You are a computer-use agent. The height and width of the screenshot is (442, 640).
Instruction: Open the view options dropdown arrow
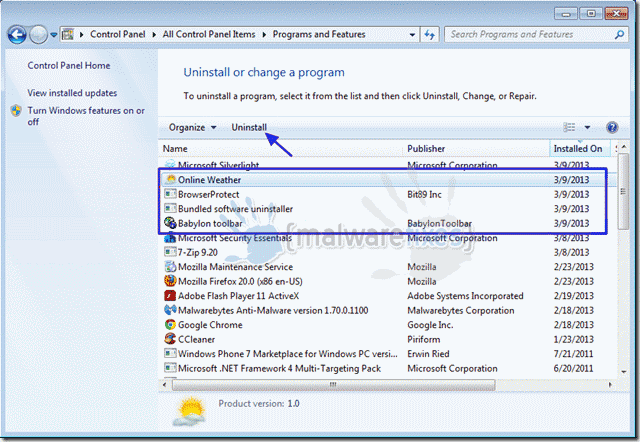point(587,128)
